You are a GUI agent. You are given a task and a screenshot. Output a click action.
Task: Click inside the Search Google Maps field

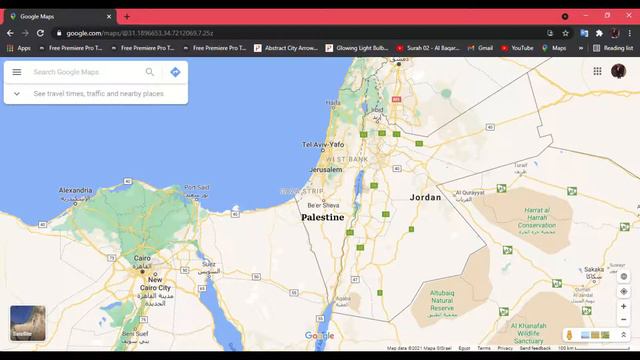[x=88, y=72]
